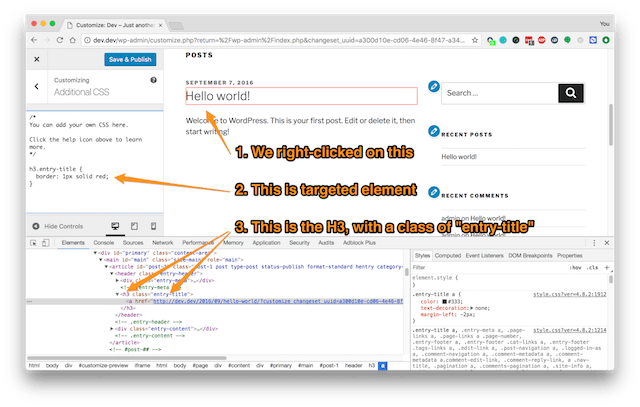Select the Computed sidebar tab
This screenshot has height=407, width=640.
click(448, 256)
